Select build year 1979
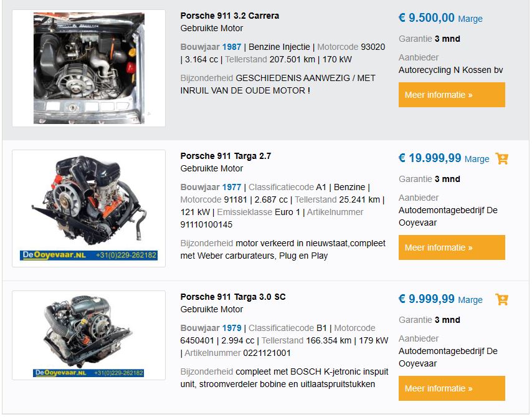The width and height of the screenshot is (532, 417). (x=232, y=328)
